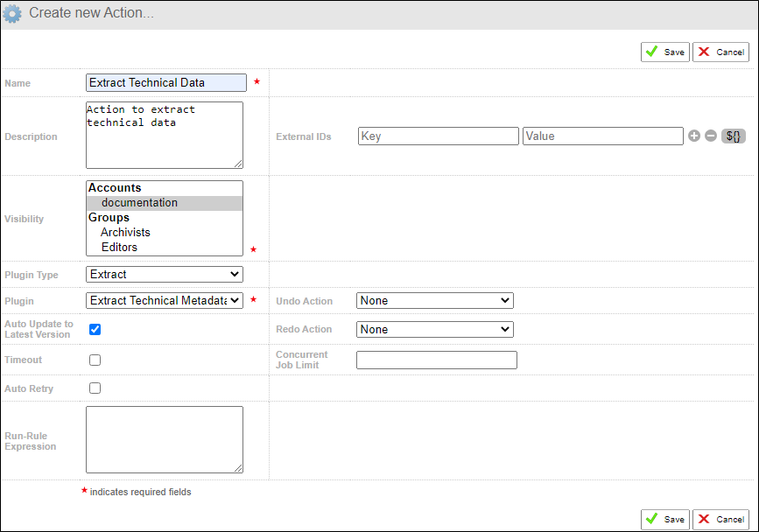Select Editors group in Visibility list
Screen dimensions: 759x532
pyautogui.click(x=119, y=248)
